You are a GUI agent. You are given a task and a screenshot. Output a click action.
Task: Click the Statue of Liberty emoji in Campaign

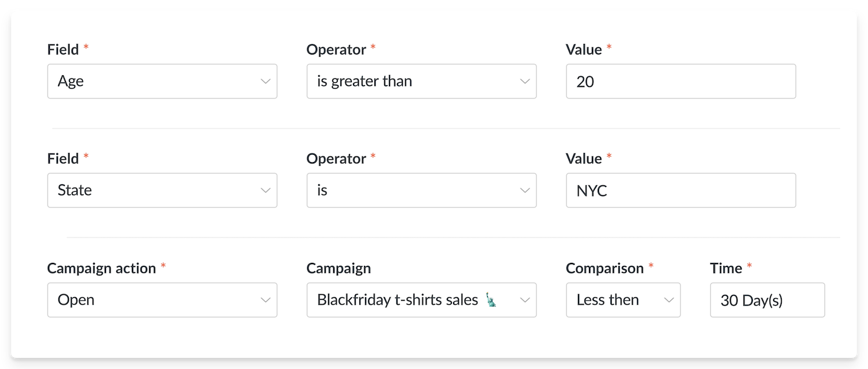(491, 300)
